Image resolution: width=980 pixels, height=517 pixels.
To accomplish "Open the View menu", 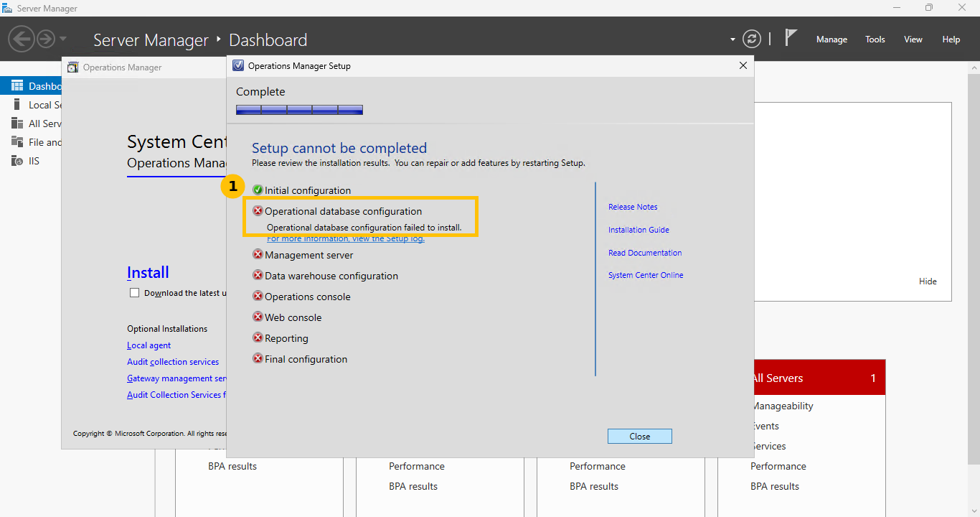I will (913, 39).
